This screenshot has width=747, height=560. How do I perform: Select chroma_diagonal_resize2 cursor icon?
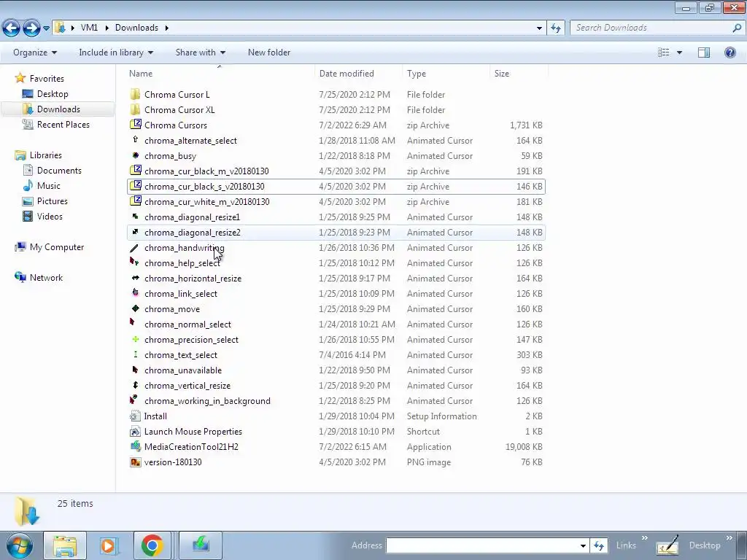(135, 232)
